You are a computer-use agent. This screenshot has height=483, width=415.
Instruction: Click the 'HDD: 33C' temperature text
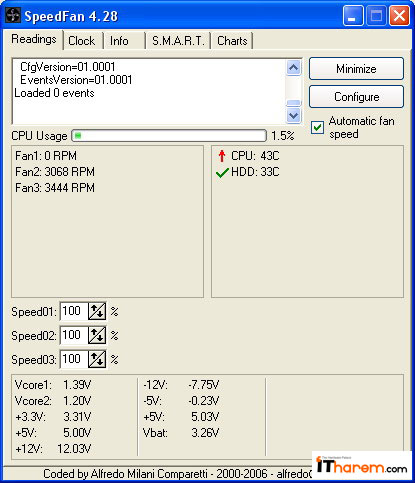click(255, 172)
